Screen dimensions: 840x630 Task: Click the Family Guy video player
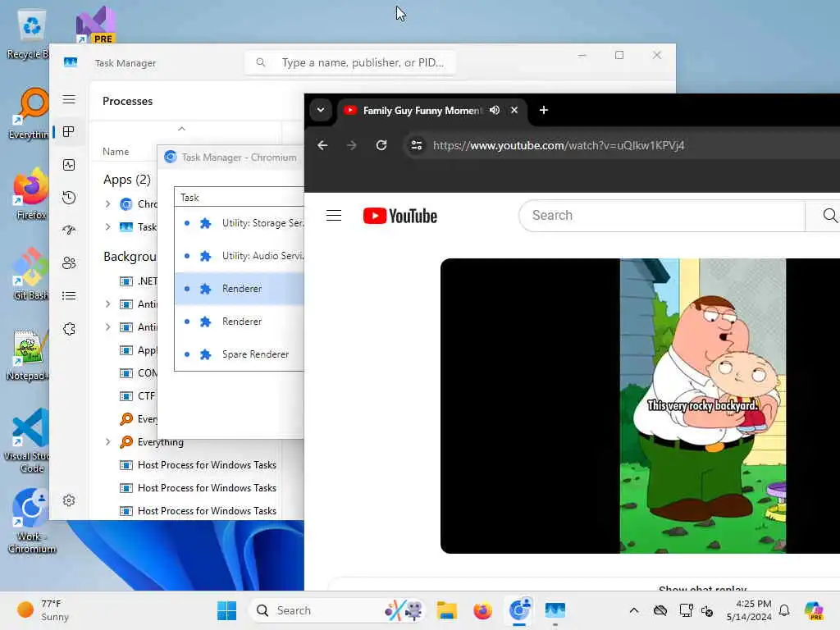point(640,406)
